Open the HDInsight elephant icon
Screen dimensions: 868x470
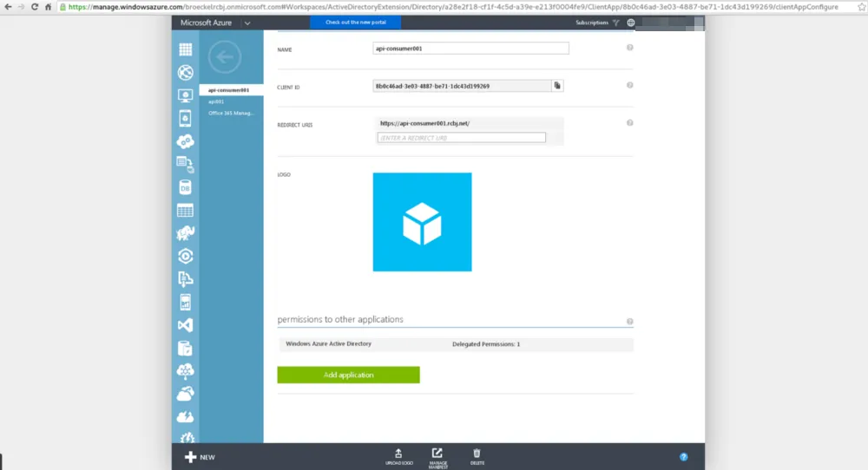pyautogui.click(x=186, y=233)
